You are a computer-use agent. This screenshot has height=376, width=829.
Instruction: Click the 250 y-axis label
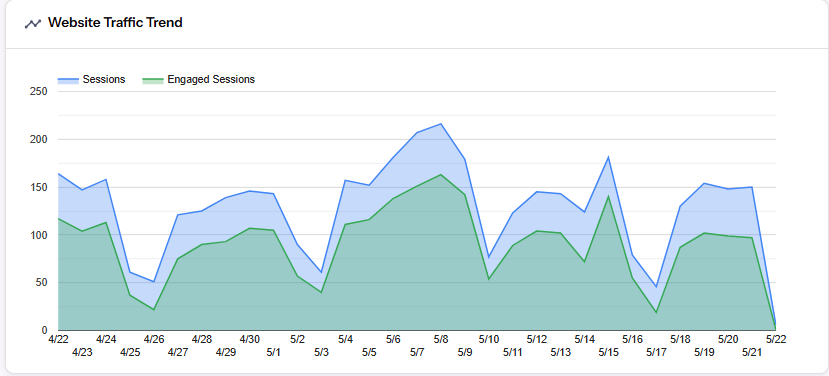(x=40, y=91)
